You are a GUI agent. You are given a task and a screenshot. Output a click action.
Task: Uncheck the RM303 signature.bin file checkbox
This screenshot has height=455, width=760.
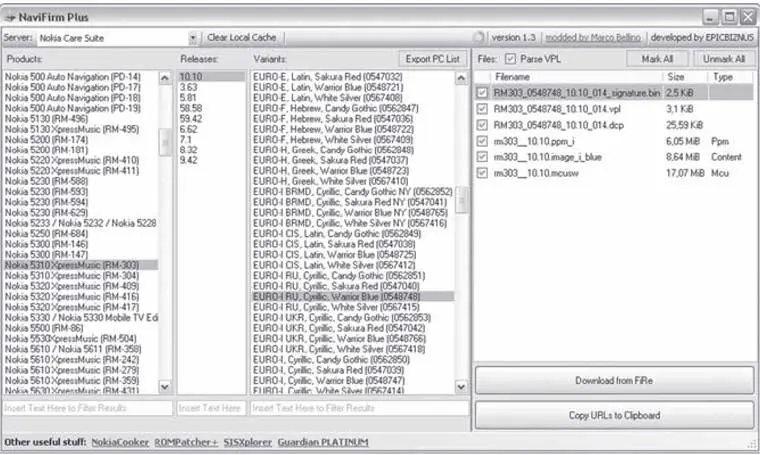point(483,92)
